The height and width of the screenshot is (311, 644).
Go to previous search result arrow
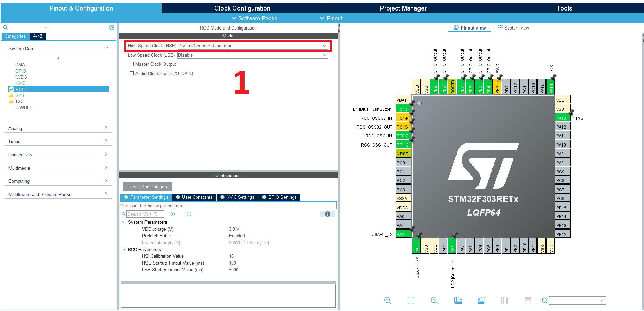coord(173,214)
